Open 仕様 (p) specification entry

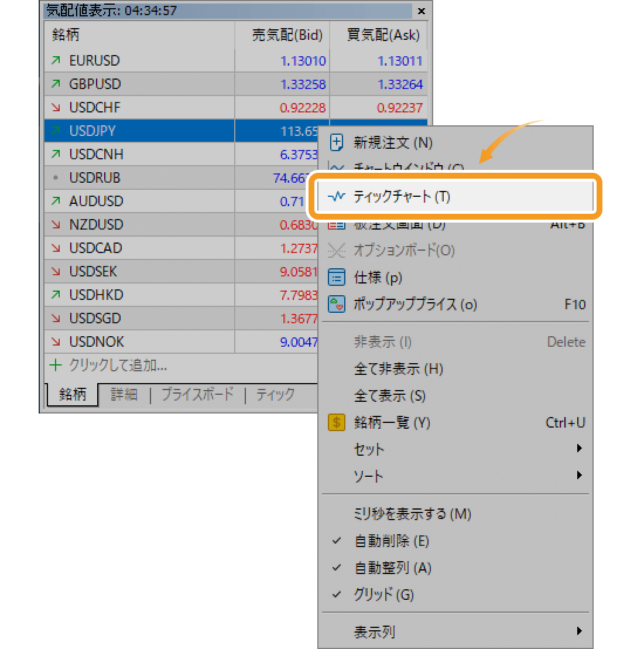(455, 277)
